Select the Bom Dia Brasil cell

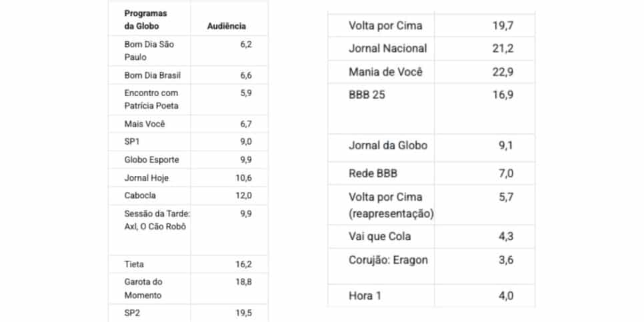point(152,75)
